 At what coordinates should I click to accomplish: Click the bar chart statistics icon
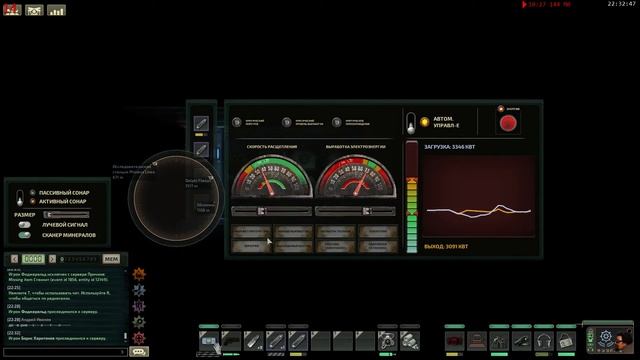[x=56, y=10]
